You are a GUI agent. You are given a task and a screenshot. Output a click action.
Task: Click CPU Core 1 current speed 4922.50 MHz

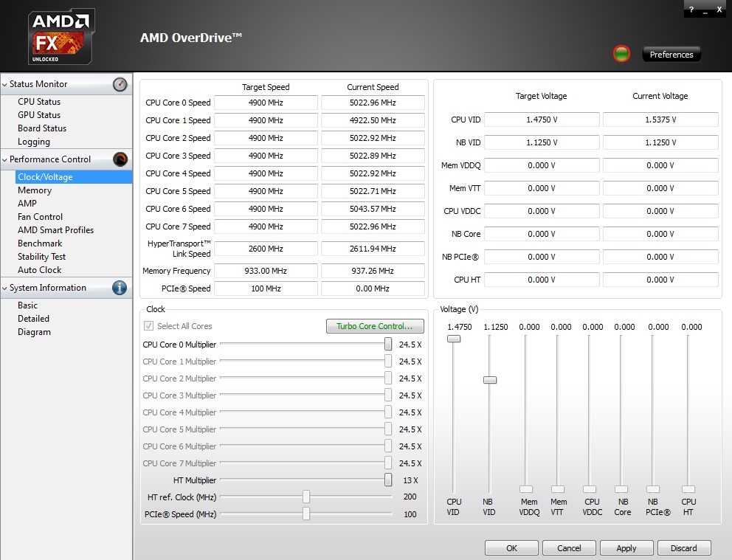click(373, 120)
